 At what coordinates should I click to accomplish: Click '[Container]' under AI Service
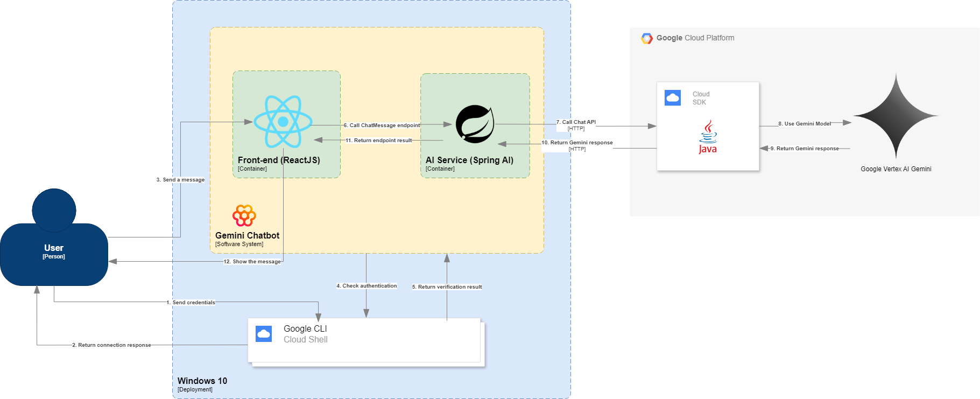(x=440, y=169)
